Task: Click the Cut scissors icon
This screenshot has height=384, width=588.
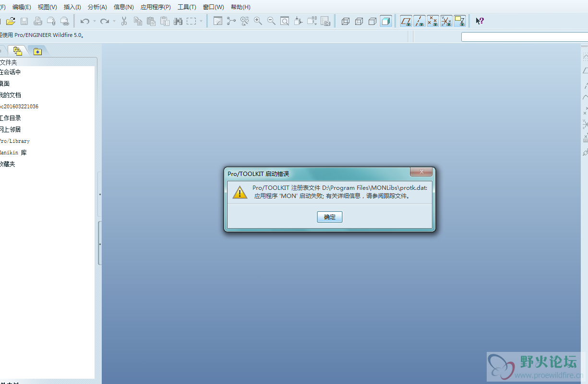Action: 124,21
